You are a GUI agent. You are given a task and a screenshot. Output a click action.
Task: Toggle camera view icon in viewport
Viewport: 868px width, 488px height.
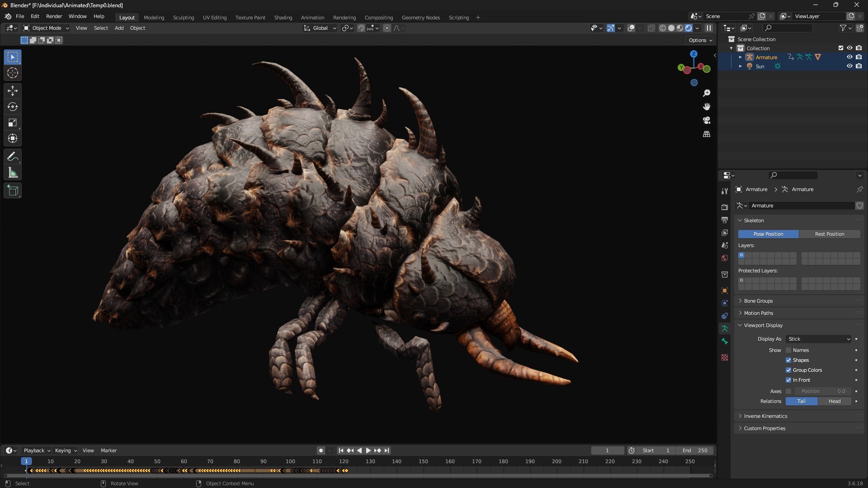(707, 120)
